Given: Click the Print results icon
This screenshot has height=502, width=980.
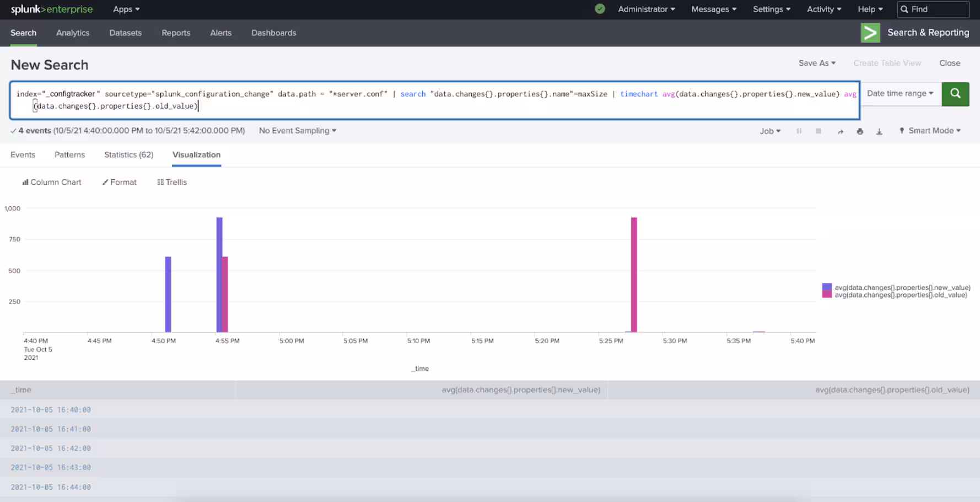Looking at the screenshot, I should (859, 131).
